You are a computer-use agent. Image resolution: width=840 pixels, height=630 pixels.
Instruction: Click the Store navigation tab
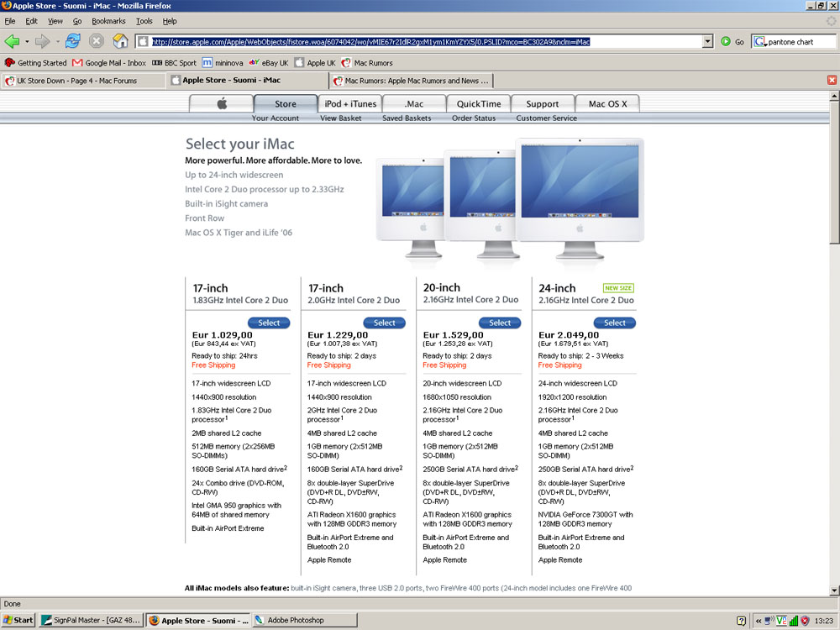pos(286,103)
